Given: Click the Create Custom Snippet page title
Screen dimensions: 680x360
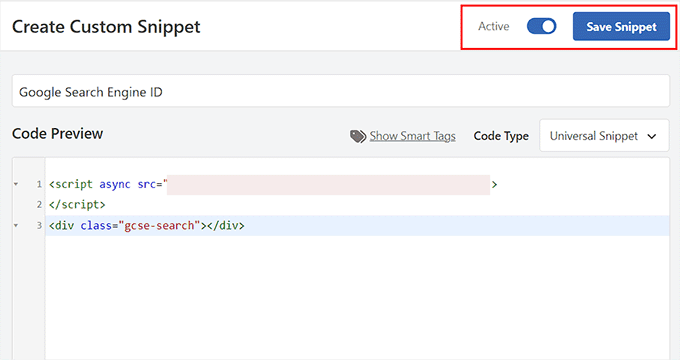Looking at the screenshot, I should pyautogui.click(x=106, y=27).
